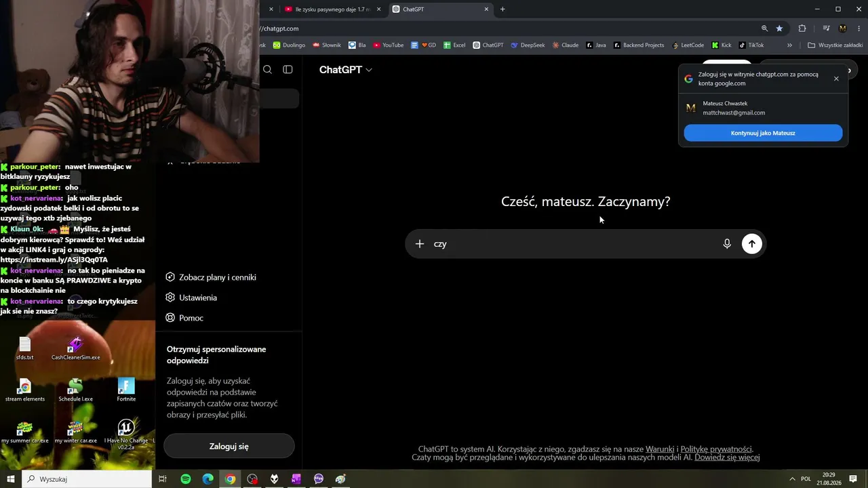Screen dimensions: 868x488
Task: Open a new browser tab
Action: (502, 9)
